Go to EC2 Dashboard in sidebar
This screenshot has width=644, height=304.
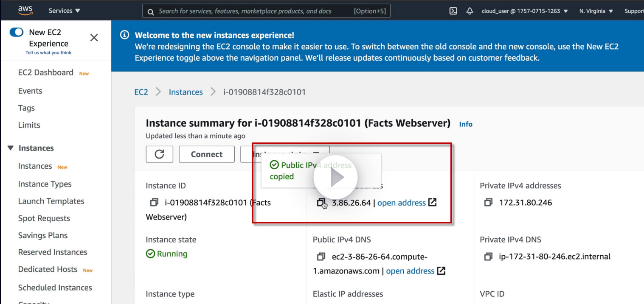45,73
